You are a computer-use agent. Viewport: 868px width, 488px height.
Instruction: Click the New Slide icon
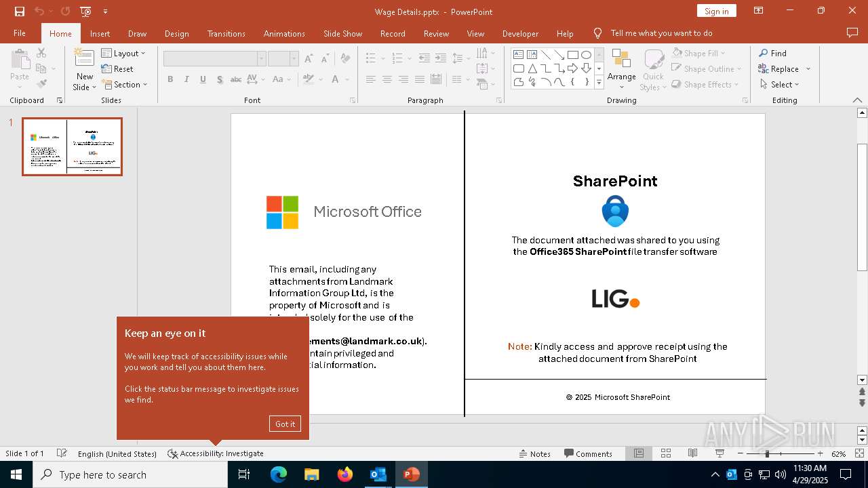point(84,62)
